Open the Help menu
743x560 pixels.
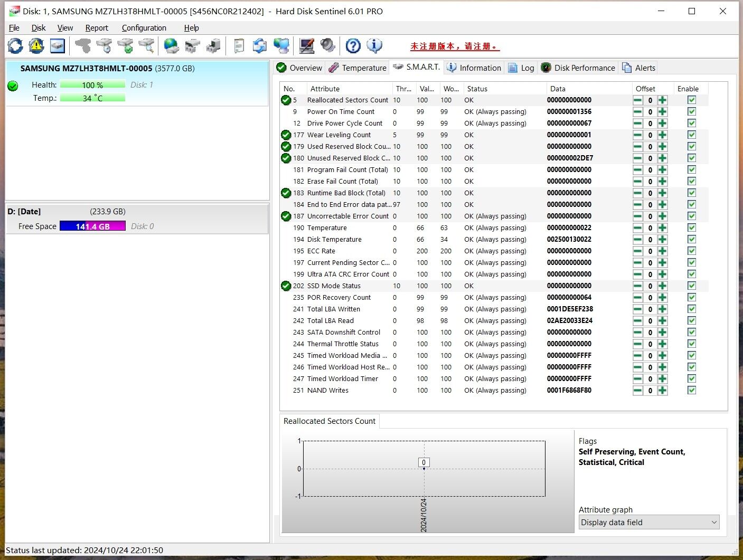point(192,28)
